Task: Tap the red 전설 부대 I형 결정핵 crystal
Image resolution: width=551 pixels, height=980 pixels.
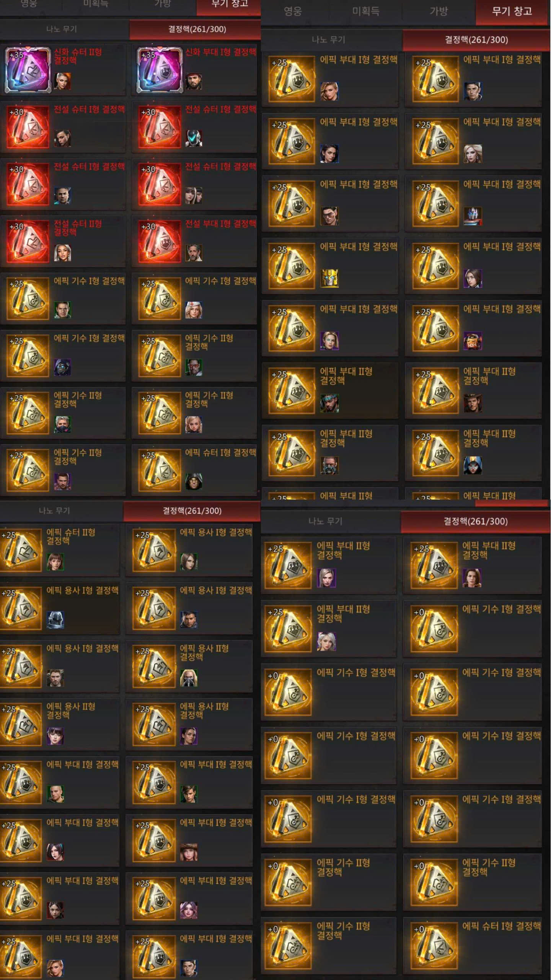Action: tap(160, 241)
